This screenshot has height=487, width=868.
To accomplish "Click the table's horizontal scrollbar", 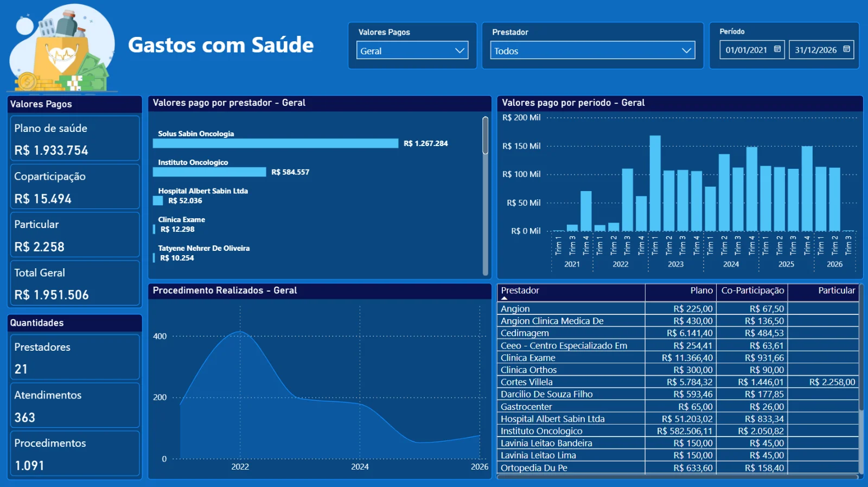I will click(678, 477).
